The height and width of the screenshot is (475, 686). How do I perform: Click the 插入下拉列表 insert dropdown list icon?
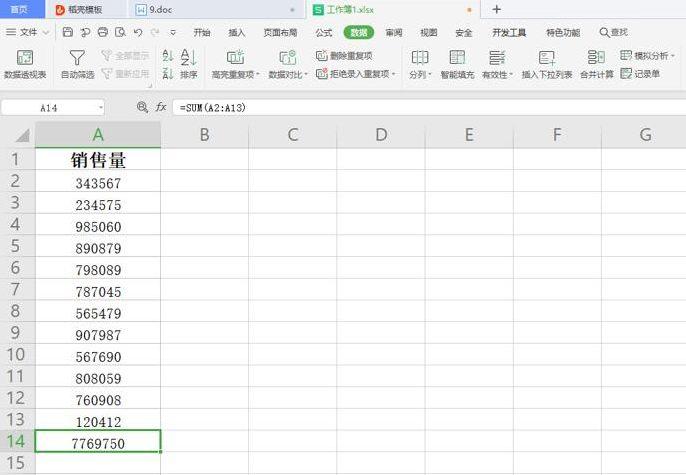(x=547, y=57)
